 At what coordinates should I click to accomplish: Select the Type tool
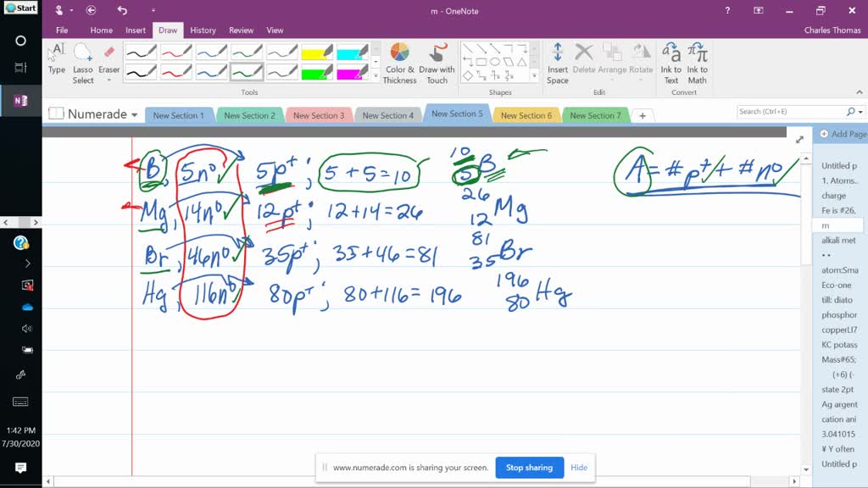point(57,61)
